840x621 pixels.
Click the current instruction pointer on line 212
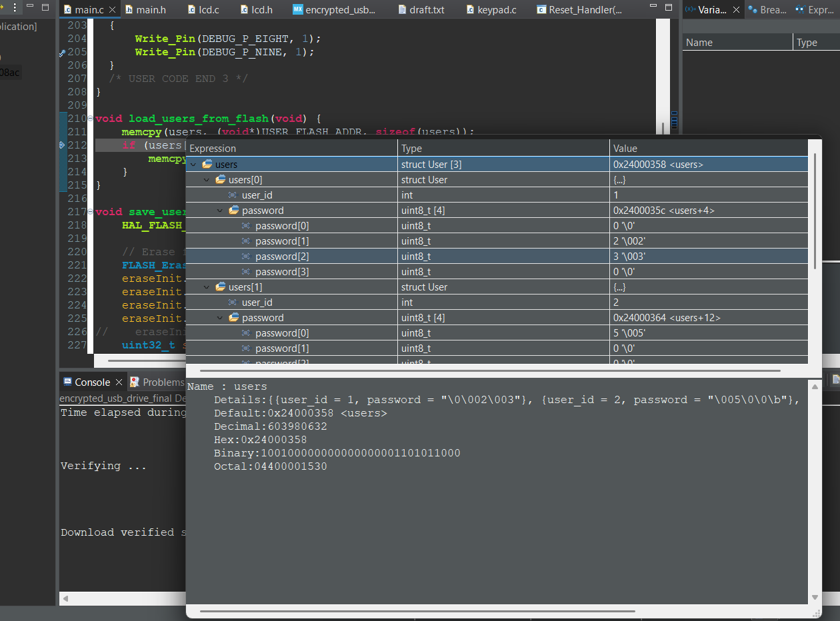(x=63, y=145)
